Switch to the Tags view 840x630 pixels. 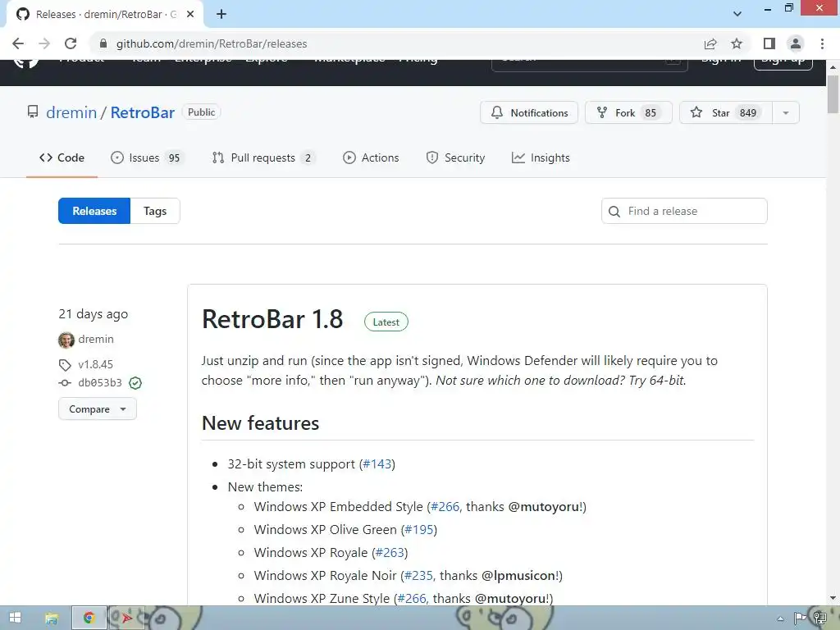pyautogui.click(x=155, y=211)
